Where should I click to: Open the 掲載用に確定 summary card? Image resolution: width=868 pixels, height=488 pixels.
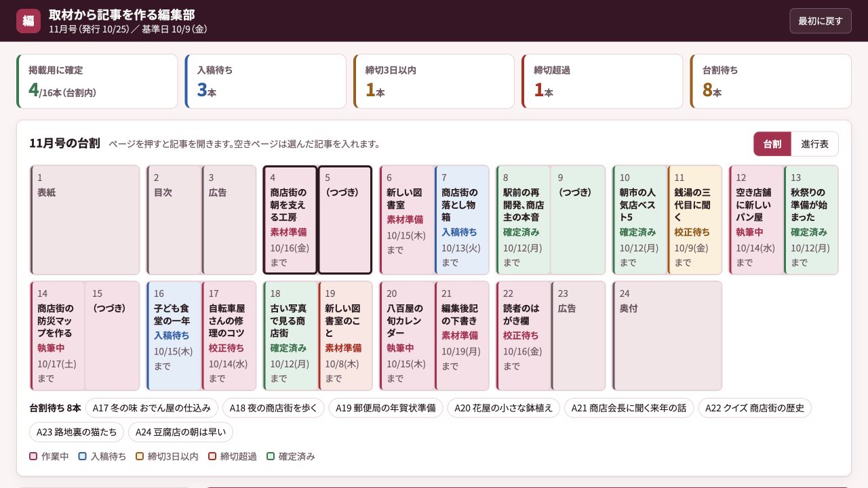coord(97,81)
